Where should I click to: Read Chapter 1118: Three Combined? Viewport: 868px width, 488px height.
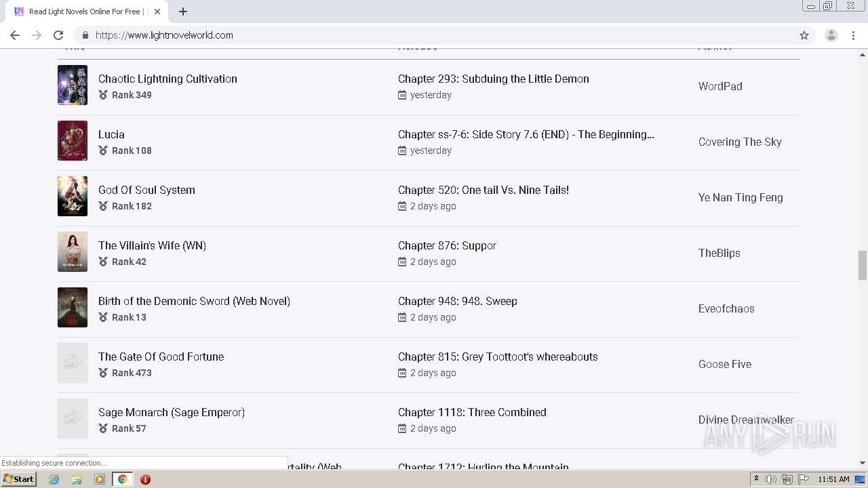coord(472,412)
